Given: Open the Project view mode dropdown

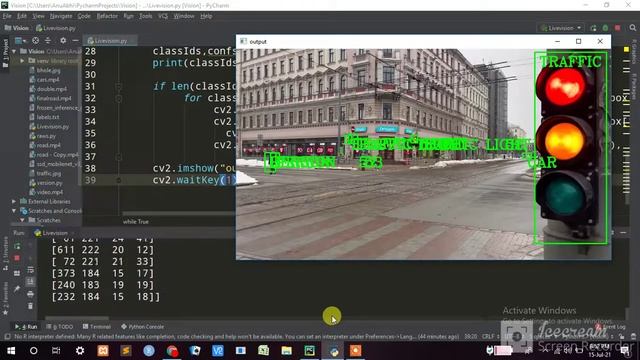Looking at the screenshot, I should click(x=20, y=40).
